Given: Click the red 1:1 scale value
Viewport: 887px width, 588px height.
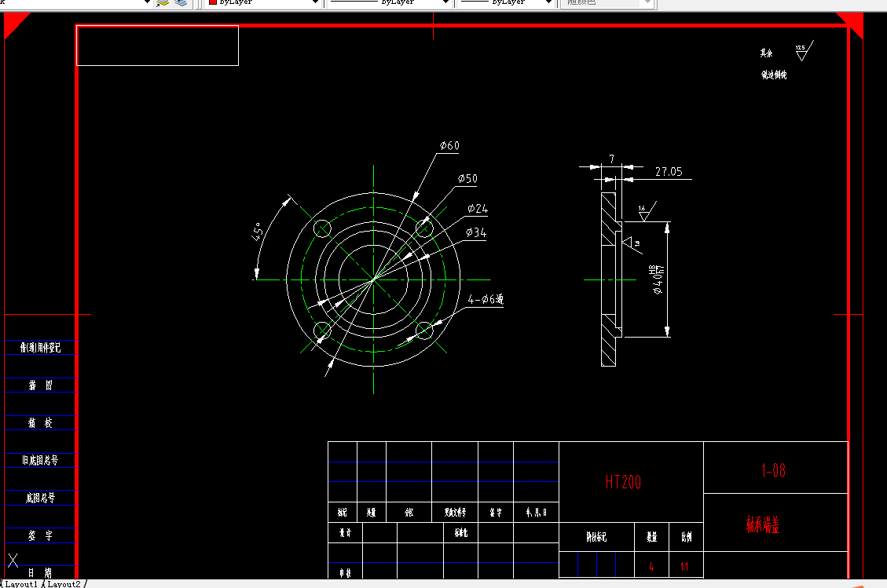Looking at the screenshot, I should pos(684,566).
